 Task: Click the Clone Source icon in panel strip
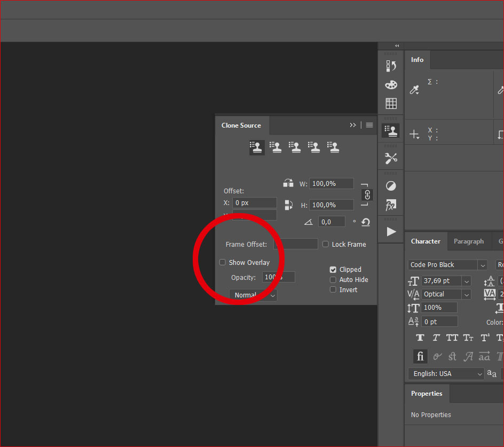click(390, 131)
